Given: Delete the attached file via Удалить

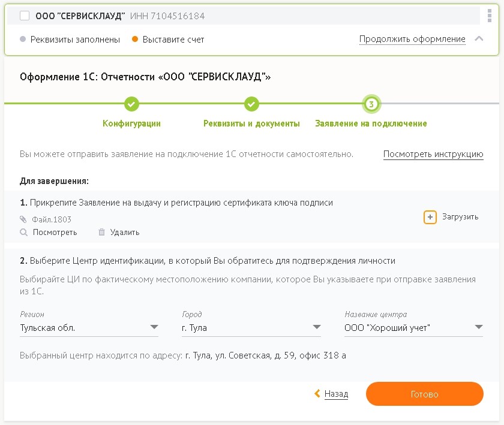Looking at the screenshot, I should (125, 232).
